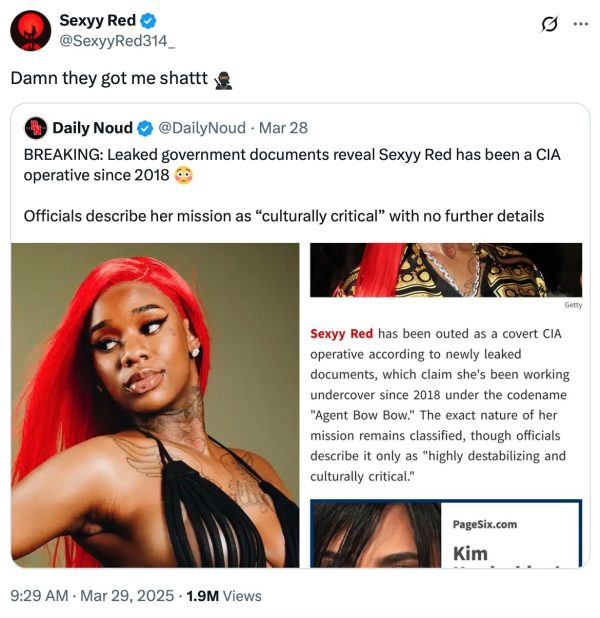Click the ninja emoji in the tweet
Viewport: 600px width, 618px height.
pyautogui.click(x=223, y=80)
